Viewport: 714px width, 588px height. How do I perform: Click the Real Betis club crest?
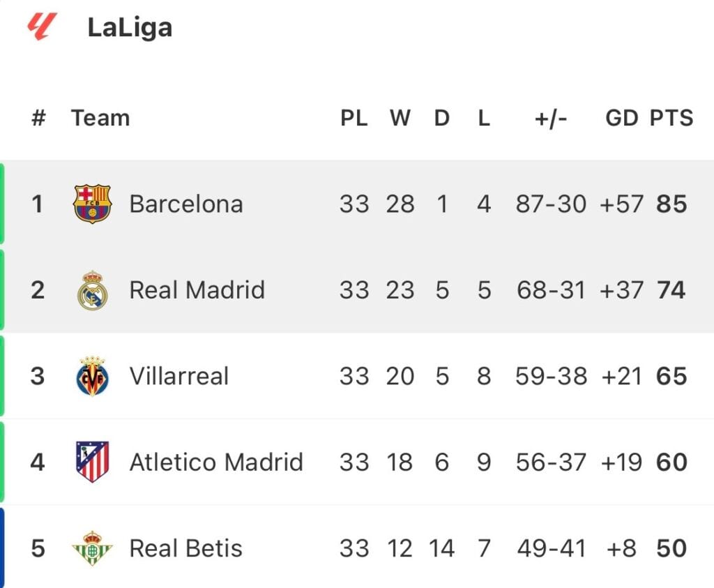pyautogui.click(x=93, y=548)
